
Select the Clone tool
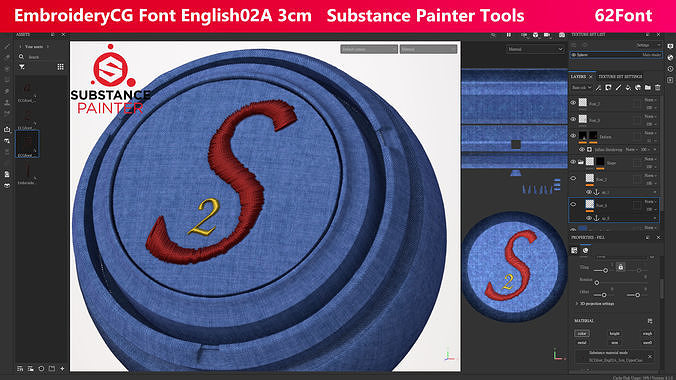pos(7,102)
